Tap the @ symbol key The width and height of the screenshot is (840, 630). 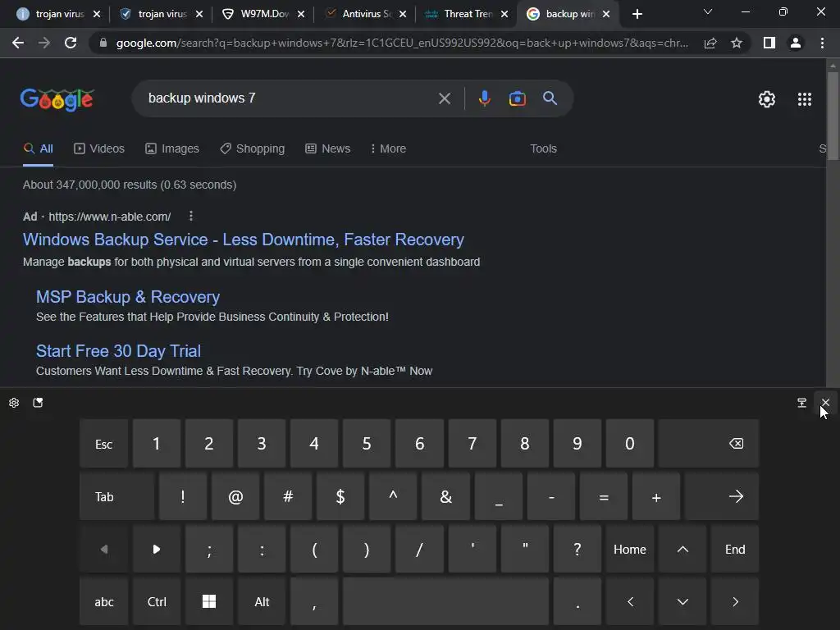235,496
